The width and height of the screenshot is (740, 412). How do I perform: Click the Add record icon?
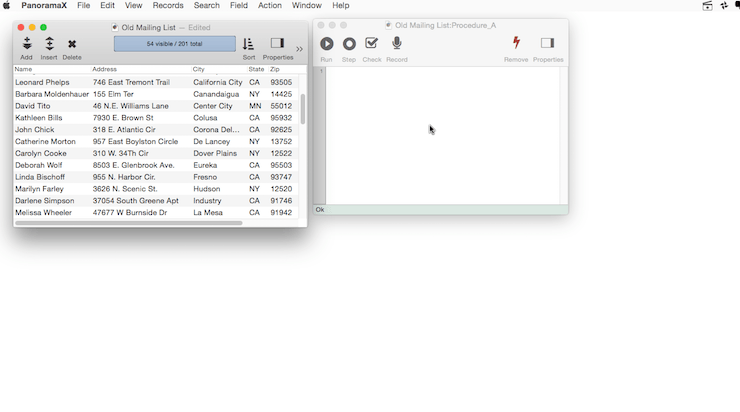point(26,44)
